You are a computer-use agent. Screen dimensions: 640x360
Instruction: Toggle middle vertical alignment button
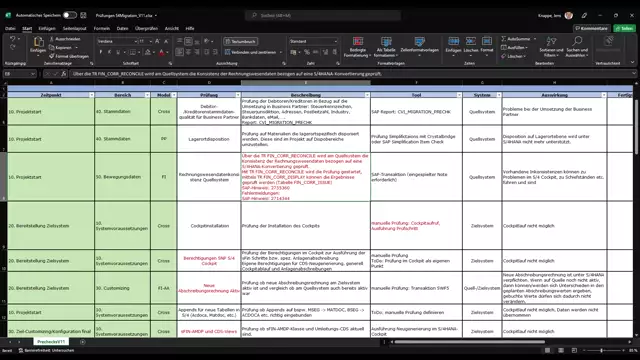(188, 41)
